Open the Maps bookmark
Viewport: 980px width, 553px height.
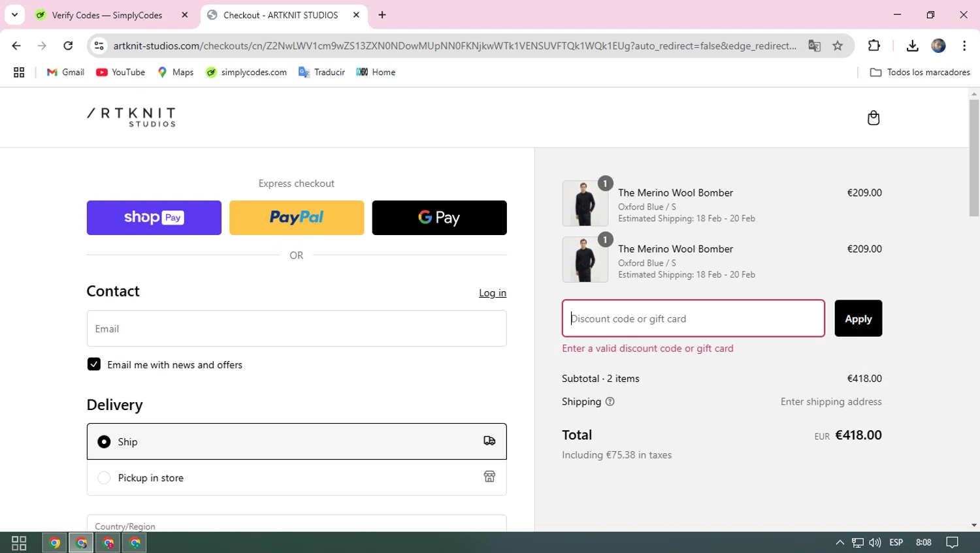[175, 72]
